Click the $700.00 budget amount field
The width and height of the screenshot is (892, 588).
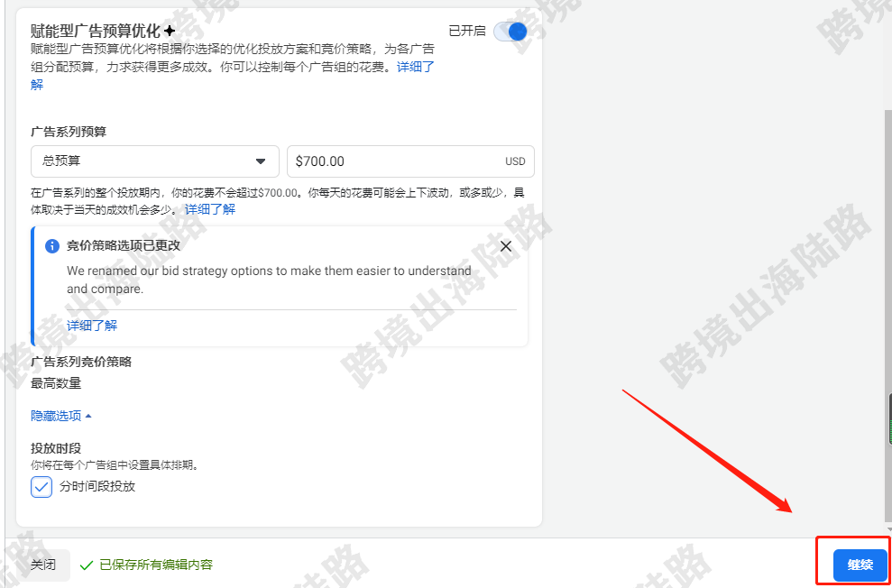pos(410,161)
